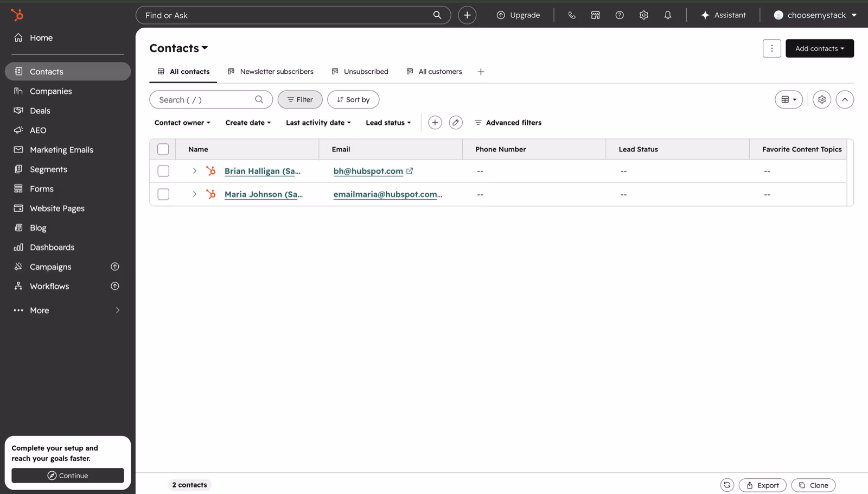Open Maria Johnson contact record
The width and height of the screenshot is (868, 494).
coord(264,194)
